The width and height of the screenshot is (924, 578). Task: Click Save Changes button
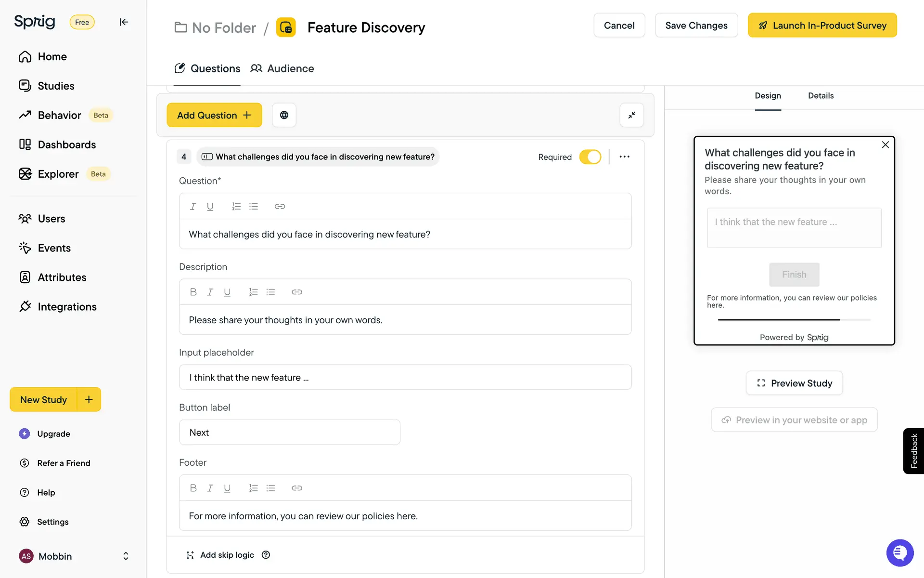696,26
